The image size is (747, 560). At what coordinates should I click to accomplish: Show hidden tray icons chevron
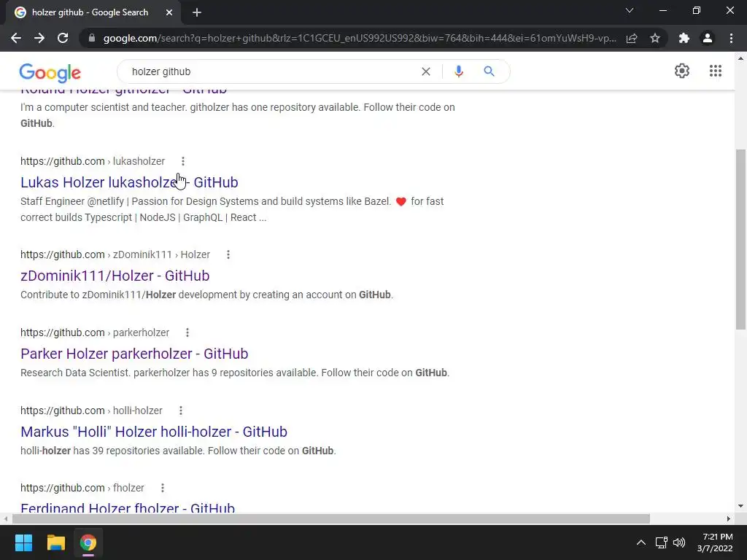(x=641, y=542)
